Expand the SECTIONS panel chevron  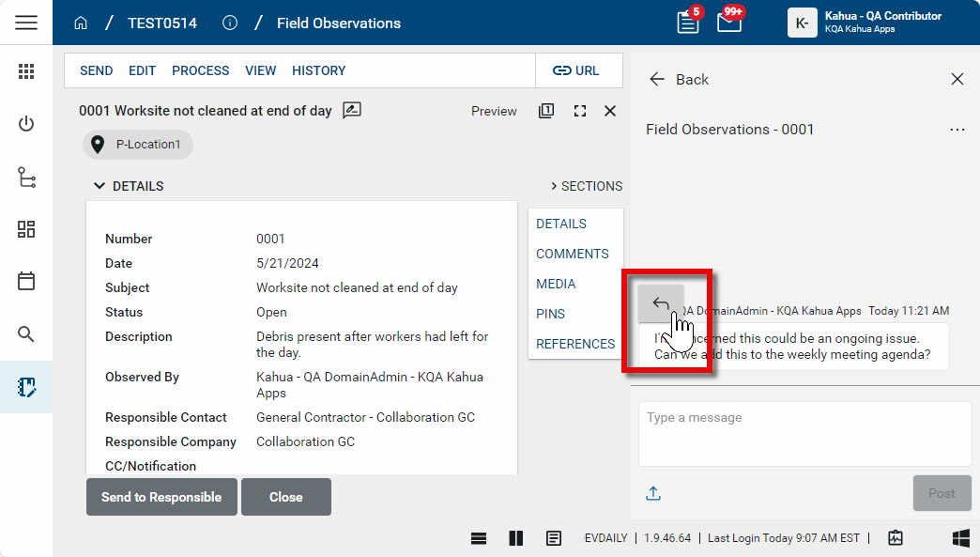554,186
